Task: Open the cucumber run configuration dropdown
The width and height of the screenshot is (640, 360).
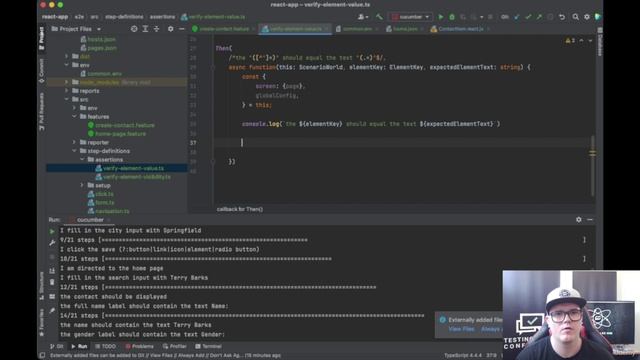Action: [410, 17]
